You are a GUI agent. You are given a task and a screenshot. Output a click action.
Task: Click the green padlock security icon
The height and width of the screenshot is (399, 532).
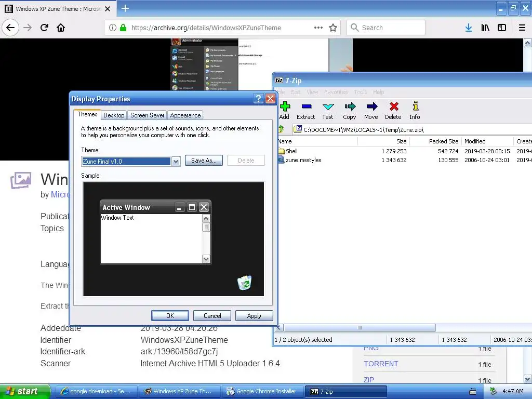click(123, 28)
